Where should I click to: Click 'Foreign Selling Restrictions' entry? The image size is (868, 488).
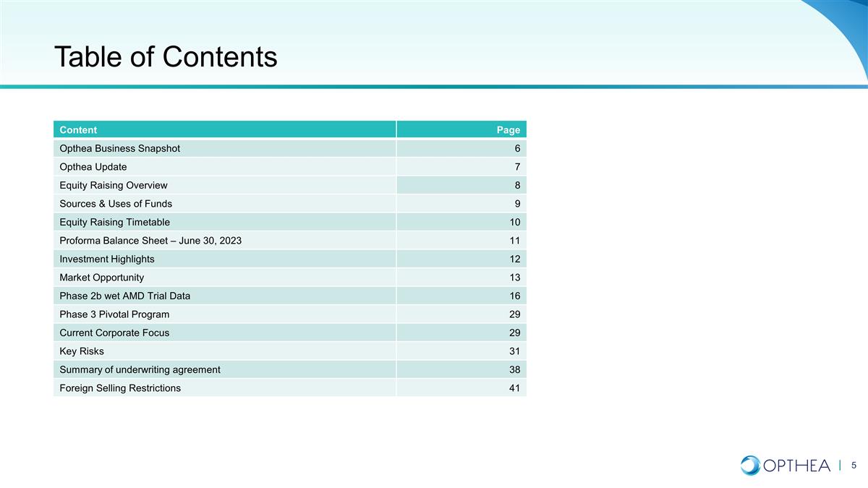coord(120,388)
